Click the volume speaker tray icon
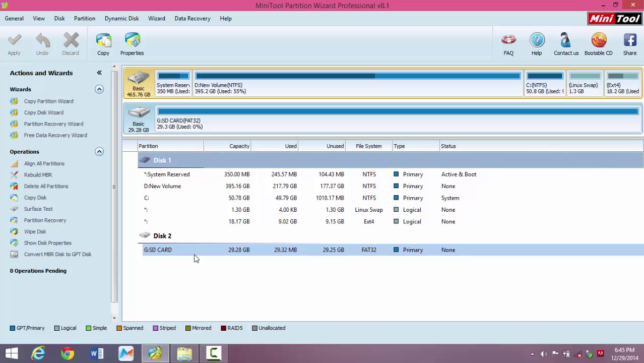This screenshot has width=644, height=363. (544, 354)
